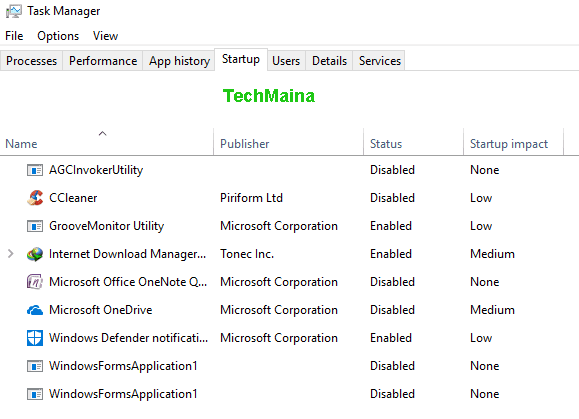This screenshot has width=579, height=419.
Task: Click GrooveMonitor's Microsoft Corporation publisher cell
Action: tap(279, 226)
